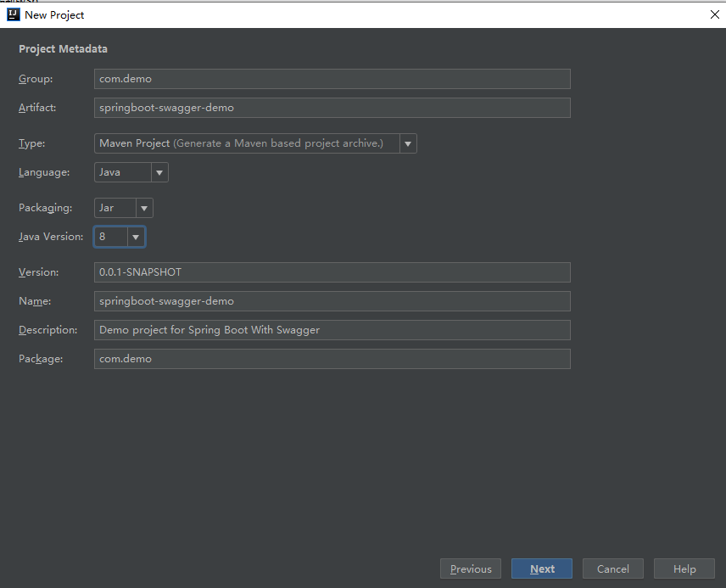
Task: Open Help for this dialog
Action: (684, 568)
